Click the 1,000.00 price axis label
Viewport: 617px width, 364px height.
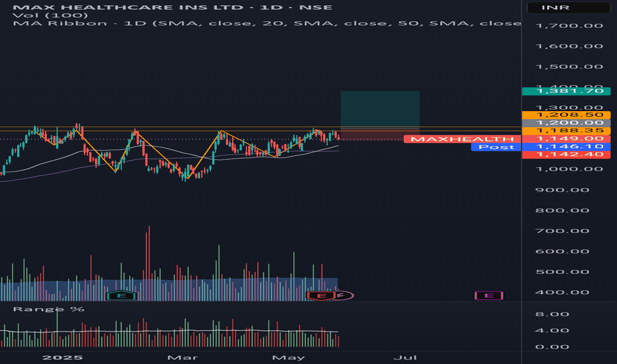coord(569,169)
